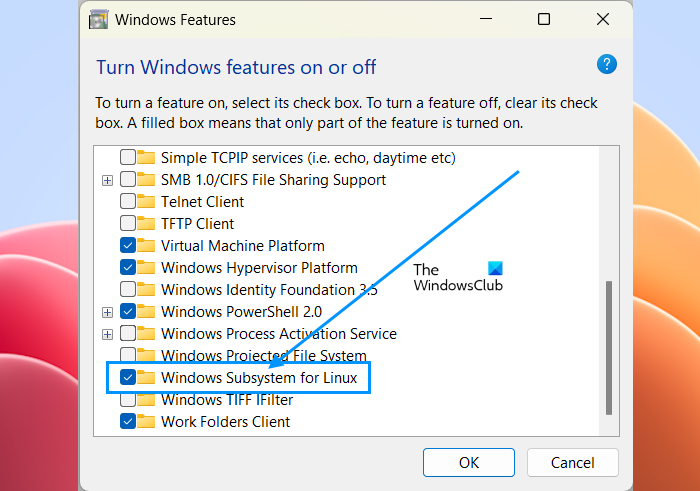
Task: Click the Telnet Client folder icon
Action: click(148, 202)
